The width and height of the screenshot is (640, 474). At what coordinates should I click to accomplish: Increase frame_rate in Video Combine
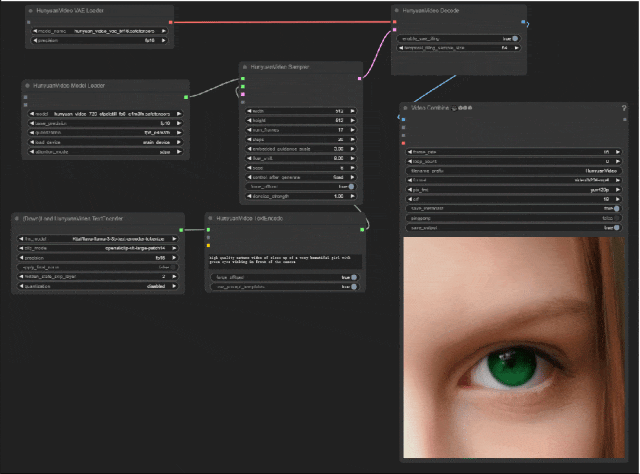618,152
